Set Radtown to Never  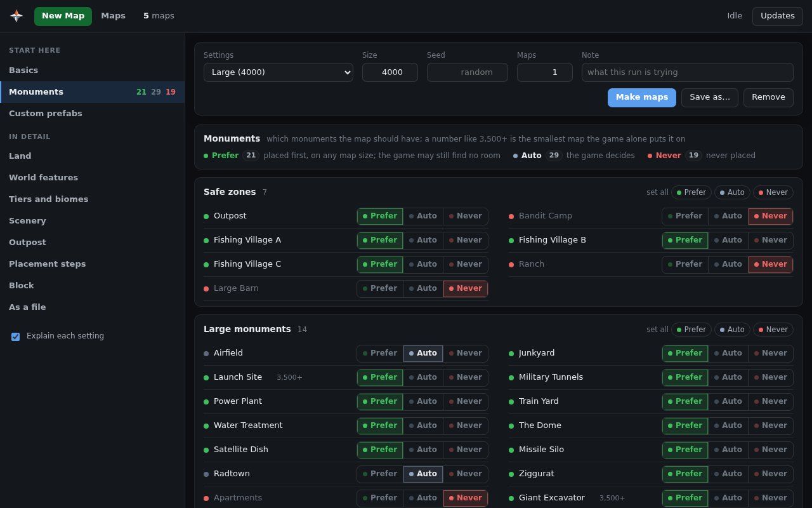(x=466, y=474)
